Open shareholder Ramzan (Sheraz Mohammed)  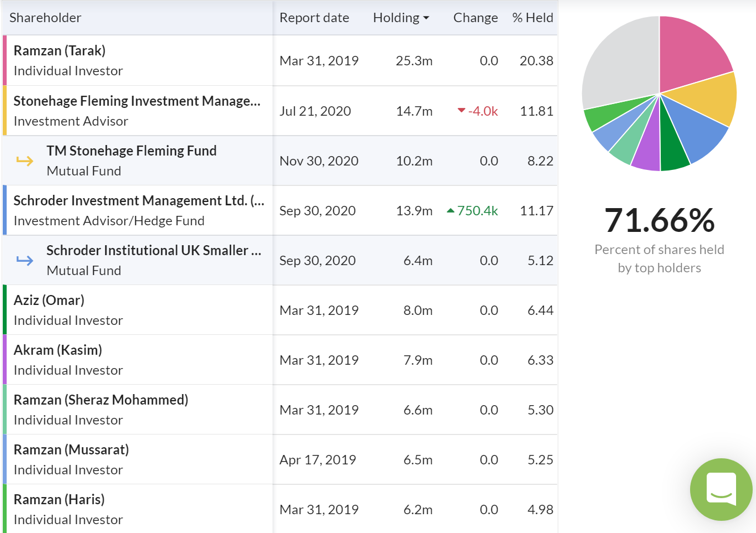101,400
